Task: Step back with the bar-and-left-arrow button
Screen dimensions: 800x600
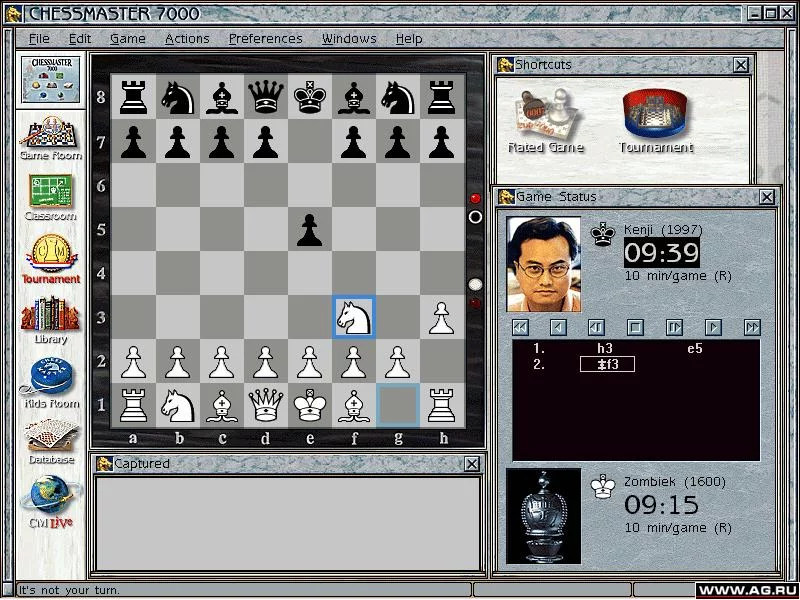Action: click(x=596, y=327)
